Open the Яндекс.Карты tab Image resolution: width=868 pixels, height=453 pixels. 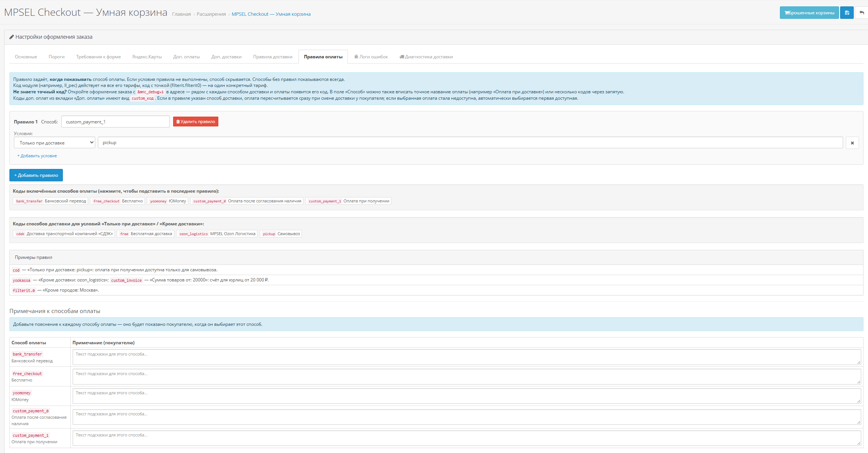click(x=147, y=57)
